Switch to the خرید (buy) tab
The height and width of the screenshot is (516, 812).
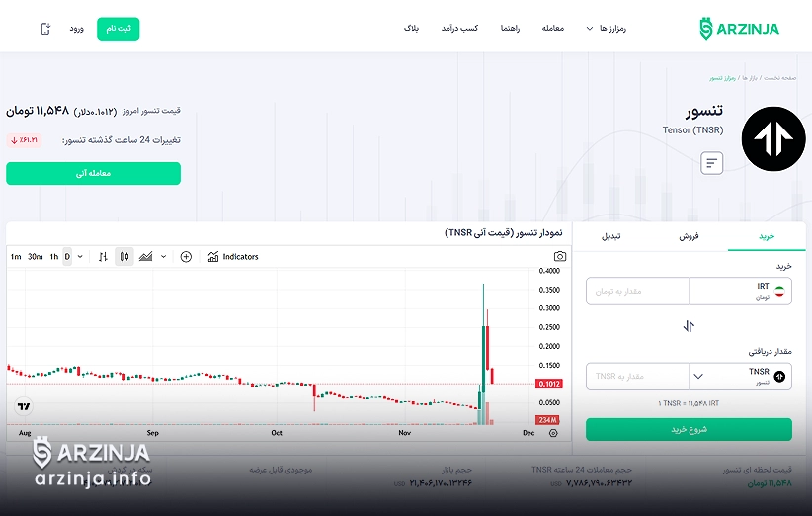coord(767,236)
